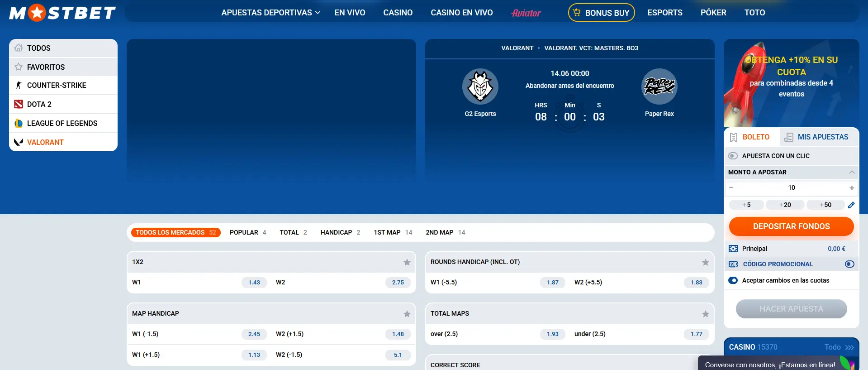Open the Casino menu item

[x=398, y=13]
